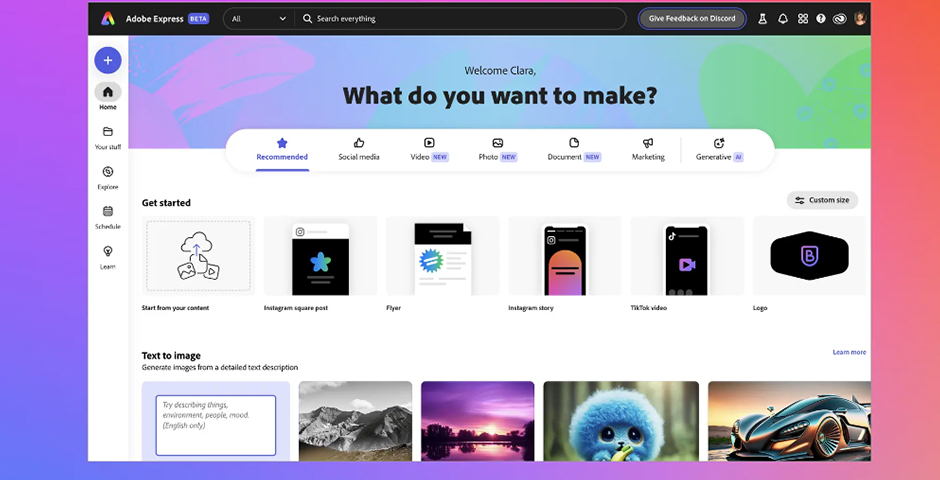940x480 pixels.
Task: Follow the Learn more link
Action: [x=849, y=352]
